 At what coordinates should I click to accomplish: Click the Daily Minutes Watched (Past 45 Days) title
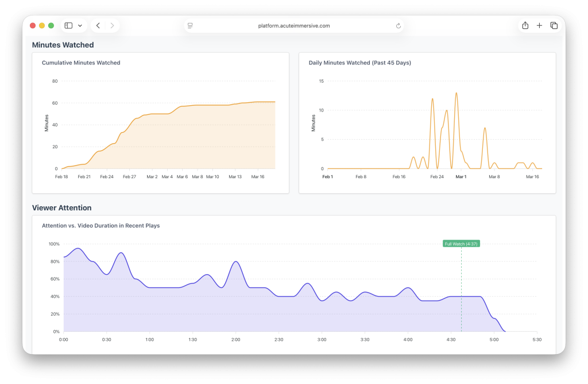[x=359, y=63]
